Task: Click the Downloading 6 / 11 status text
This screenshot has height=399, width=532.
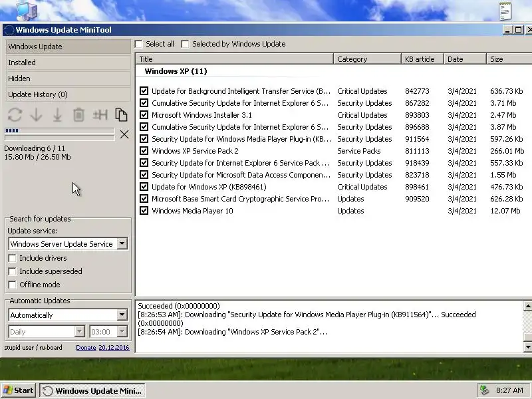Action: click(x=35, y=148)
